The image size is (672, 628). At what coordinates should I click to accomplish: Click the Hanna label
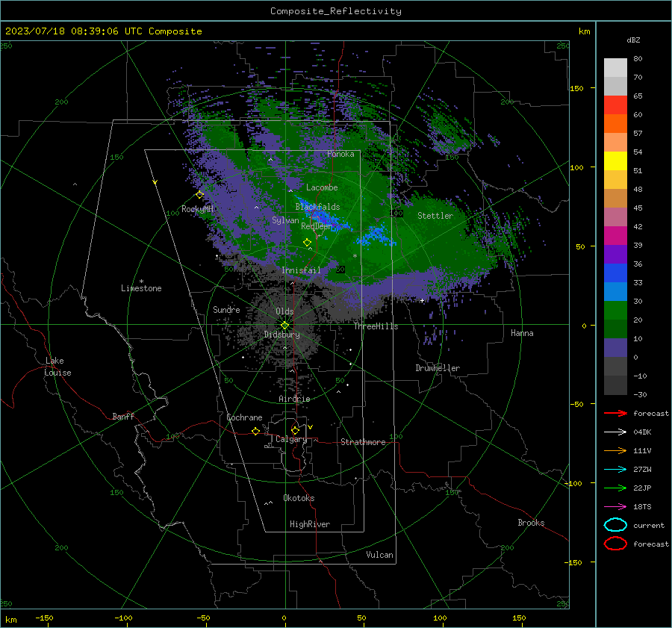pyautogui.click(x=522, y=333)
